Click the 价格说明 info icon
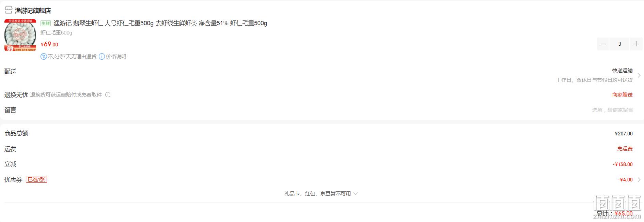Viewport: 644px width, 222px height. tap(102, 57)
